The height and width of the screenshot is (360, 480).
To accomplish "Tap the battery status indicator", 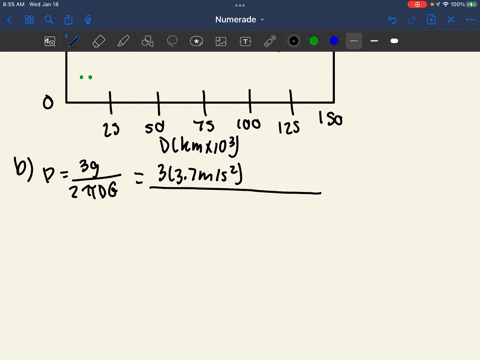I will [471, 4].
